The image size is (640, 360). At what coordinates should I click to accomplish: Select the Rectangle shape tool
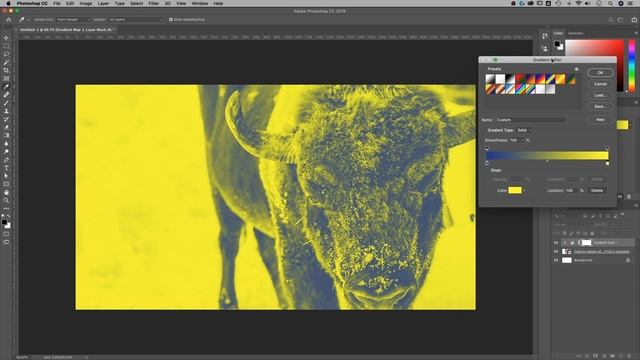click(6, 184)
